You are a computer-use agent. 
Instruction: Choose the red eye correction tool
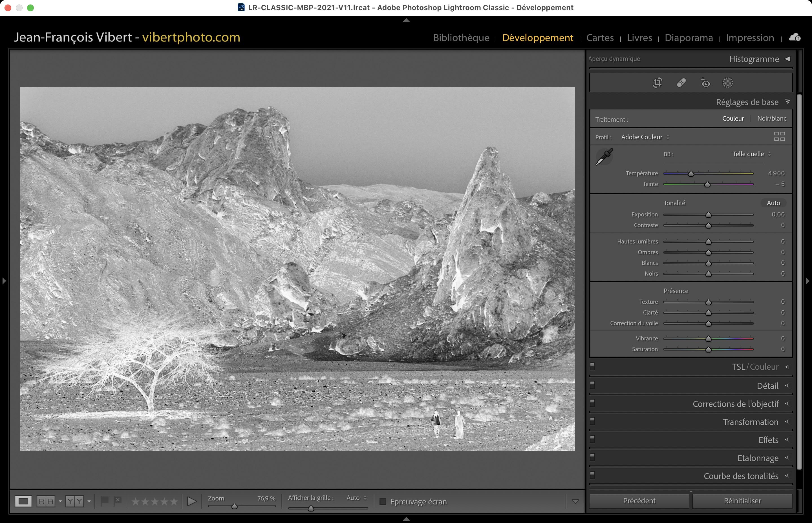(x=705, y=83)
